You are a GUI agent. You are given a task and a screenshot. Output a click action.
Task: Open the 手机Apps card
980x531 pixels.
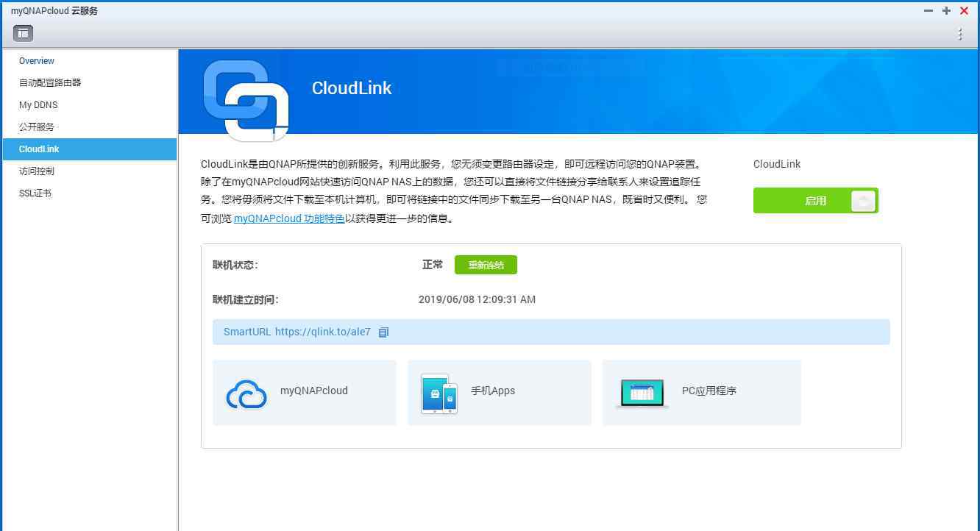coord(500,393)
